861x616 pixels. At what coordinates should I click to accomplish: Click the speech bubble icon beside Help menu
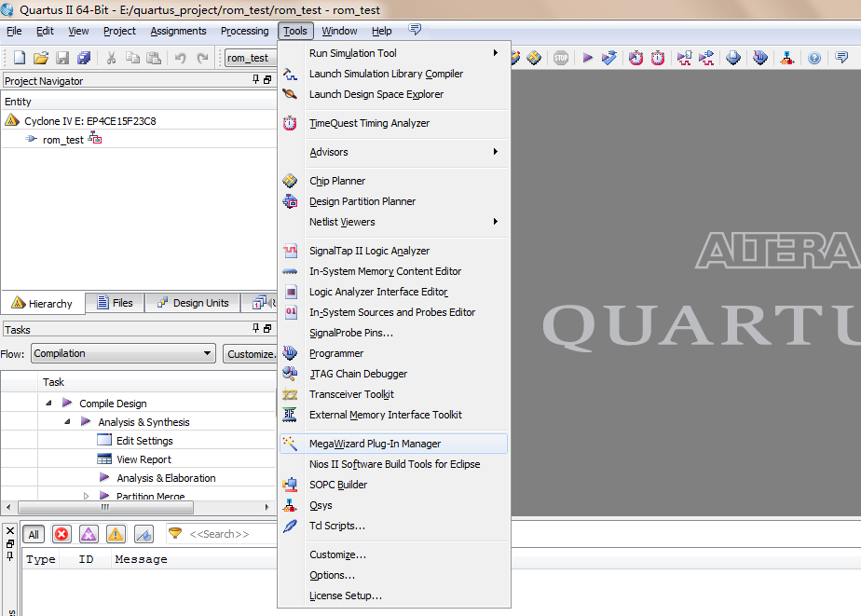click(415, 29)
